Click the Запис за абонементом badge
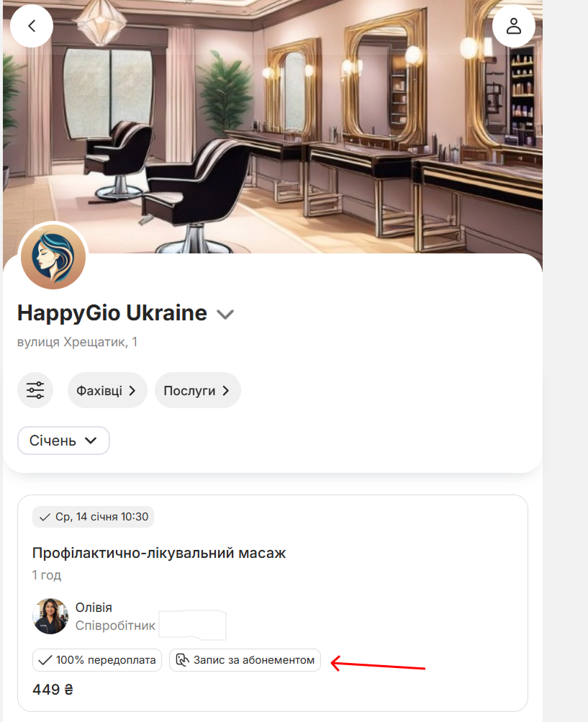 245,660
